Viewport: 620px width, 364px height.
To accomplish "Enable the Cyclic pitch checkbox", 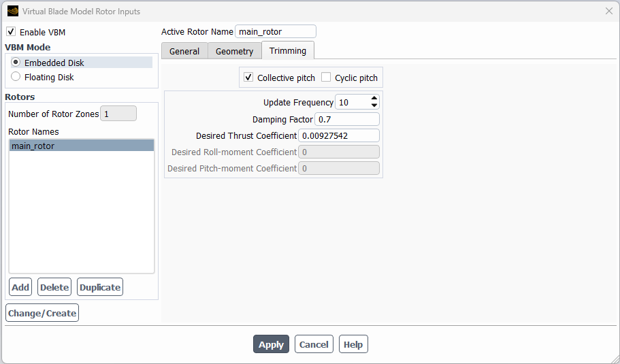I will tap(326, 78).
